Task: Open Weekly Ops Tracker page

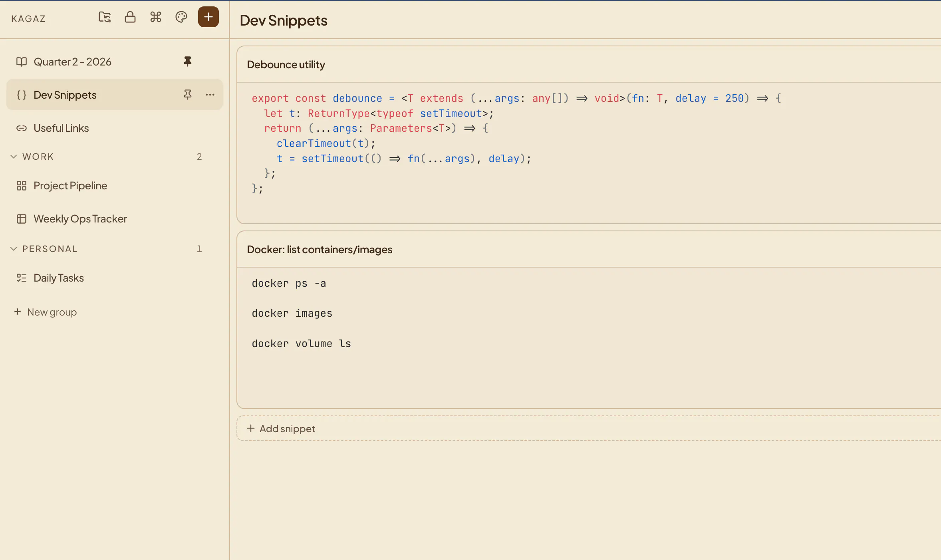Action: pos(115,219)
